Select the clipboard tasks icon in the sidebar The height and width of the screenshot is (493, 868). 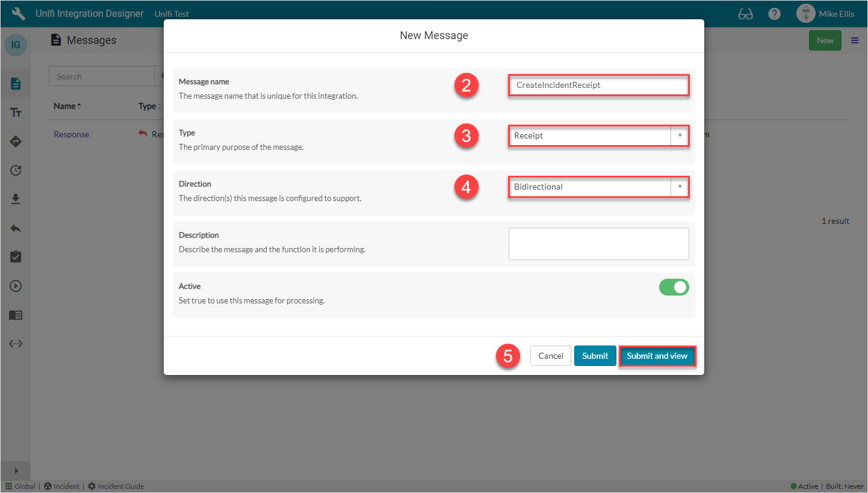coord(16,256)
